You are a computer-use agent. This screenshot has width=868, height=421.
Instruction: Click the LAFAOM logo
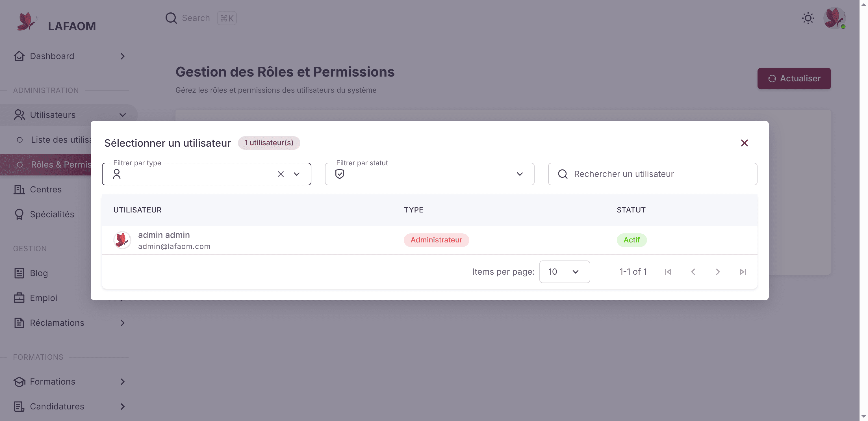[x=57, y=22]
